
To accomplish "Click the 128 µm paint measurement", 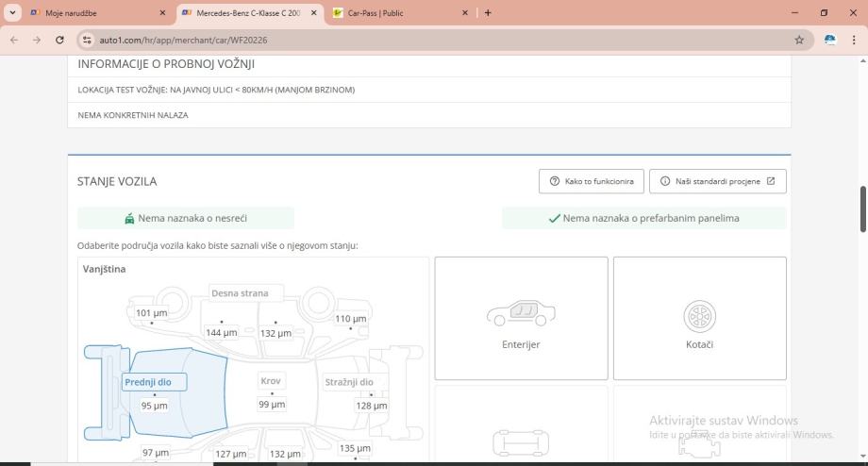I will coord(372,406).
